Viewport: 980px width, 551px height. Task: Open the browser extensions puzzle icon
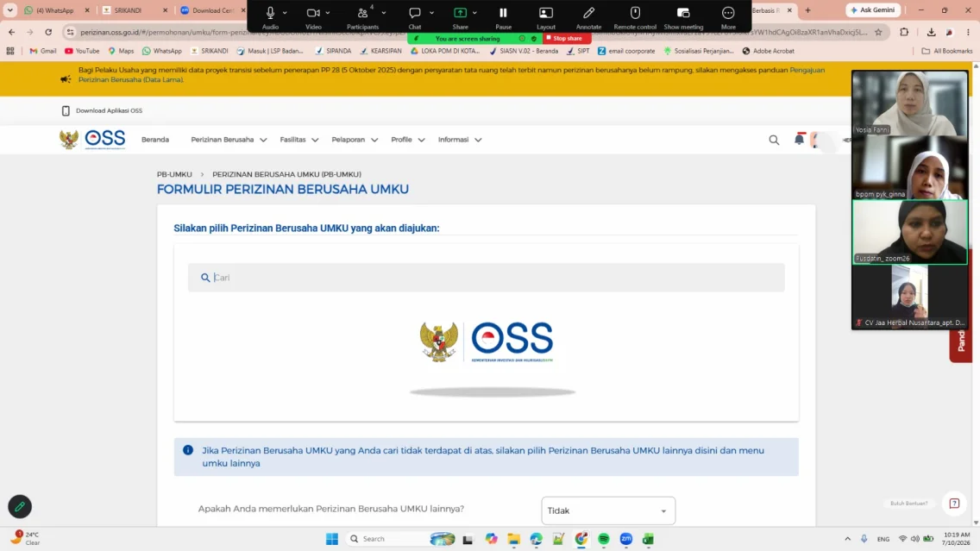click(904, 32)
